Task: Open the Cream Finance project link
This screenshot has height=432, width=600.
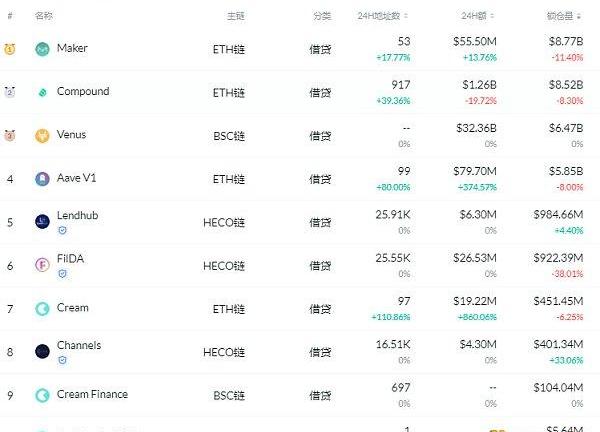Action: [x=92, y=395]
